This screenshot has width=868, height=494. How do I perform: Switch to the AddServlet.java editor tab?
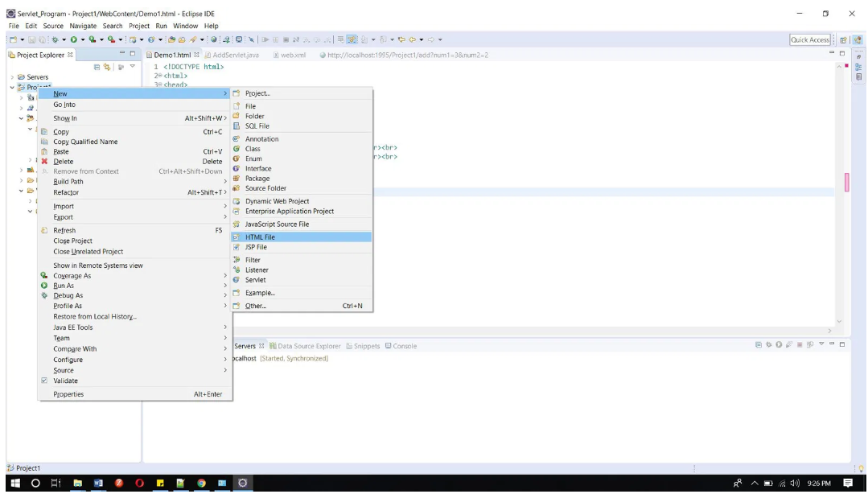pos(236,56)
